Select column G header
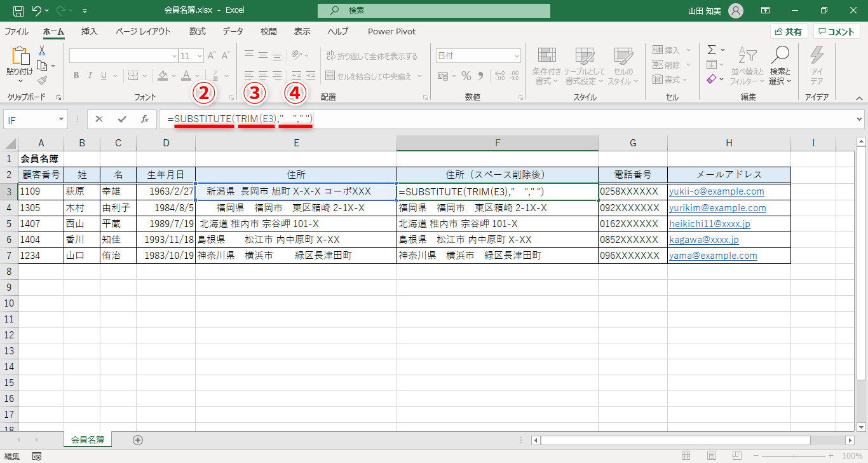This screenshot has height=463, width=868. click(633, 143)
